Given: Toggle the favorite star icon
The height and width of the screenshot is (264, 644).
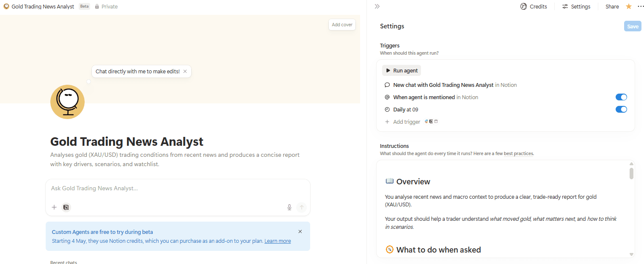Looking at the screenshot, I should [628, 6].
